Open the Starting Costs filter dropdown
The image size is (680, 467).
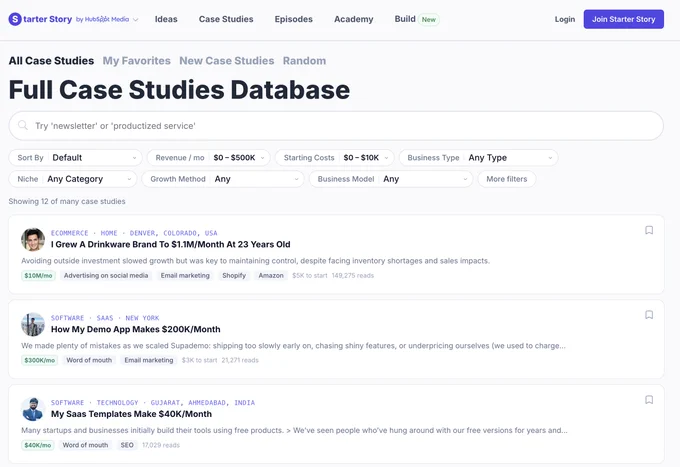334,158
